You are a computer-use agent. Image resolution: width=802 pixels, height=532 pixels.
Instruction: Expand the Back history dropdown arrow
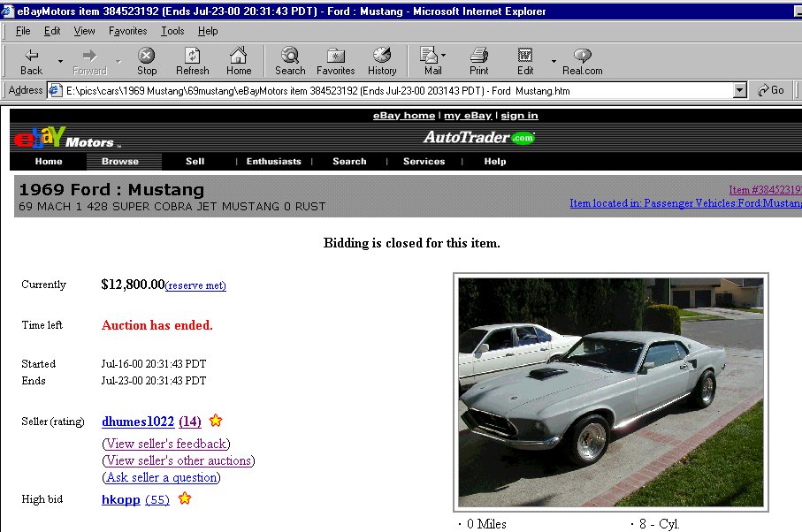60,61
